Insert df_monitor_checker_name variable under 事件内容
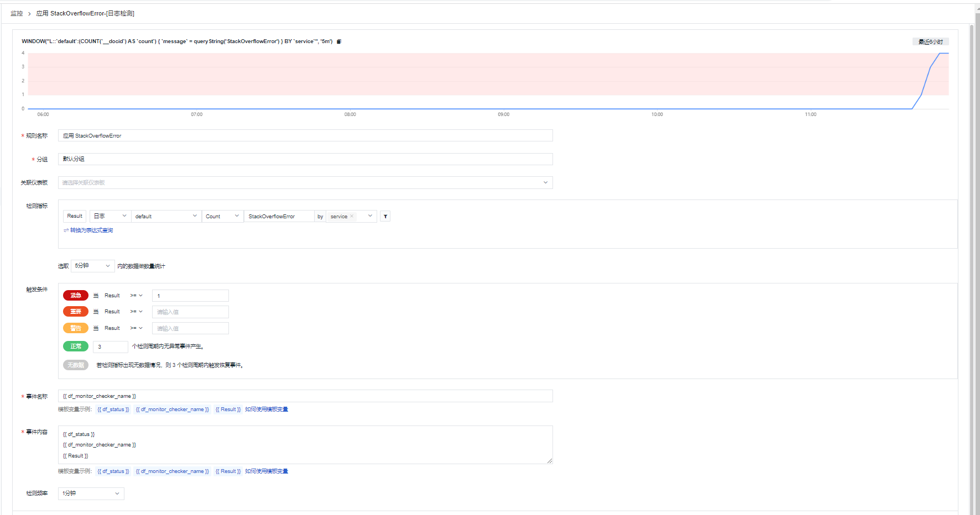Image resolution: width=980 pixels, height=515 pixels. point(173,471)
